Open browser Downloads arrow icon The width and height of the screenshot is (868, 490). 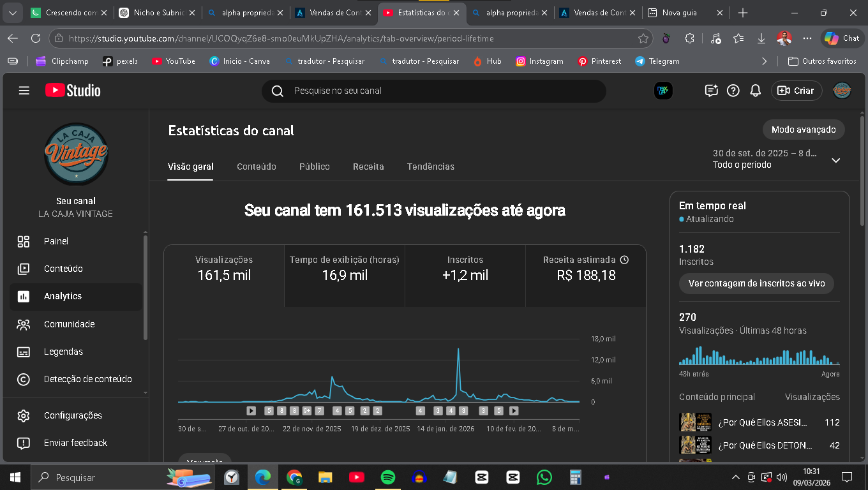[761, 38]
